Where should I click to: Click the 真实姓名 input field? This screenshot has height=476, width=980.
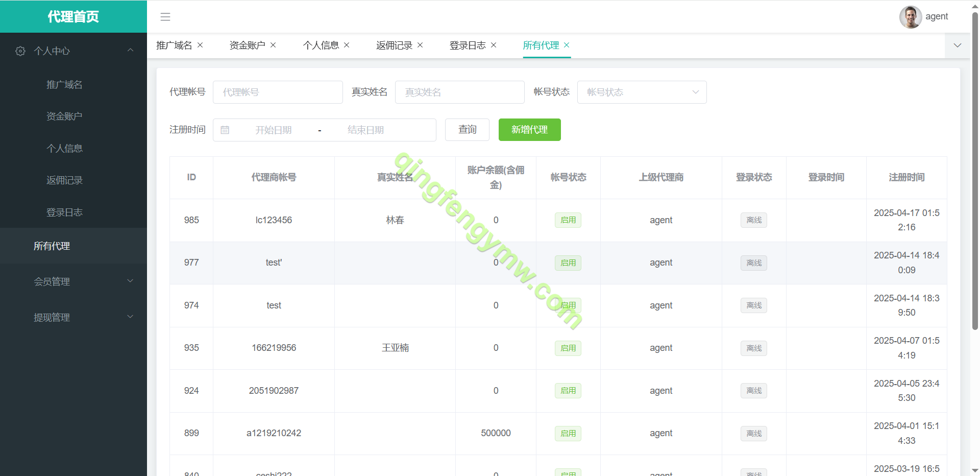coord(459,92)
